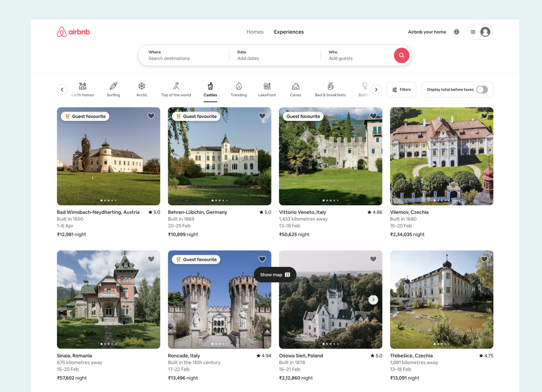The image size is (542, 392).
Task: Switch to the Experiences tab
Action: (x=289, y=32)
